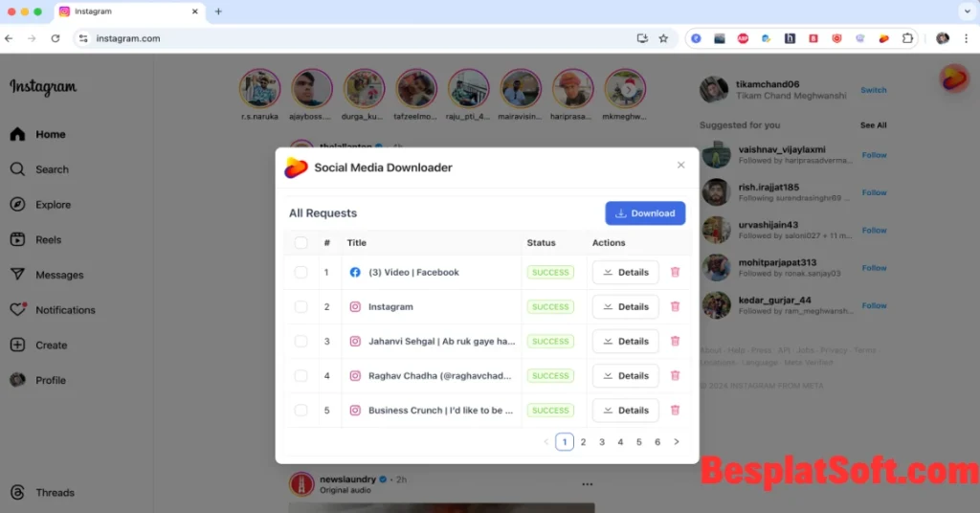Viewport: 980px width, 513px height.
Task: Jump to page 2 of requests
Action: click(x=583, y=442)
